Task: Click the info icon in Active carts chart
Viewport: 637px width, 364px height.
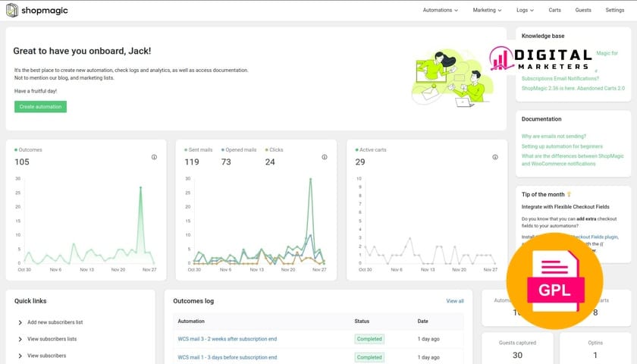Action: tap(494, 158)
